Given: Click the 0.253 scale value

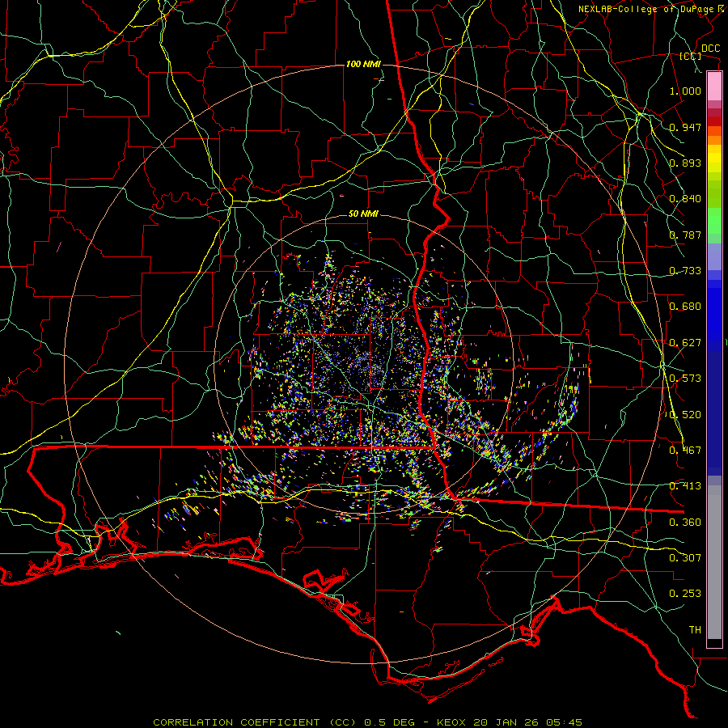Looking at the screenshot, I should 685,594.
